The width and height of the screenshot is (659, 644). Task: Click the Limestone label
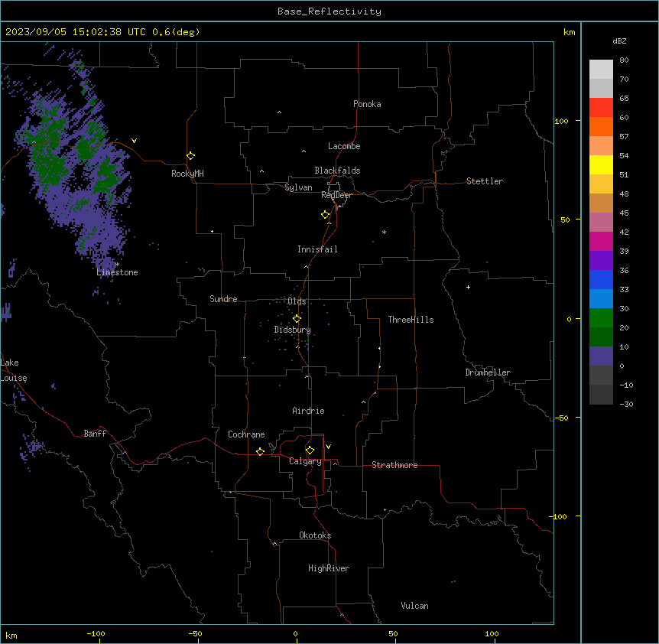pos(117,272)
